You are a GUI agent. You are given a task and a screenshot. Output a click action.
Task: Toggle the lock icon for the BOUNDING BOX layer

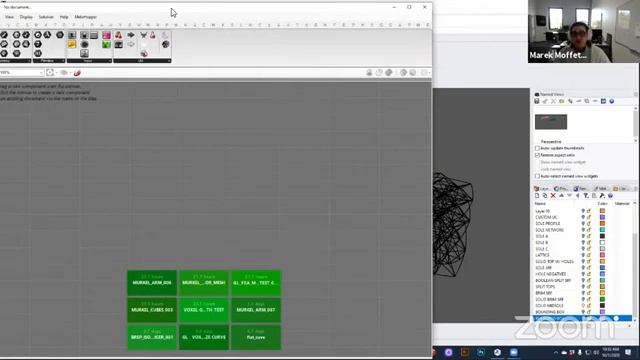tap(589, 312)
